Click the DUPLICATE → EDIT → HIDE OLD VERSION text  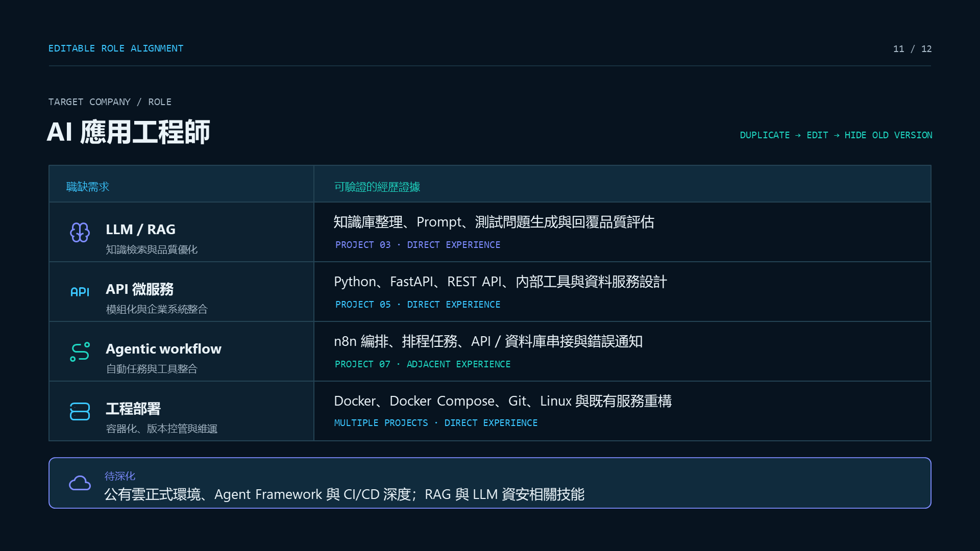(836, 135)
